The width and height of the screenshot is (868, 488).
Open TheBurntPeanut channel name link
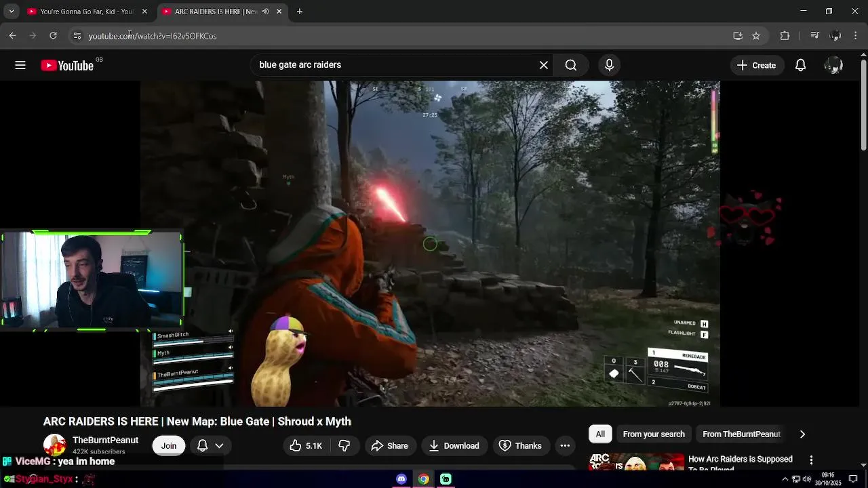click(106, 441)
